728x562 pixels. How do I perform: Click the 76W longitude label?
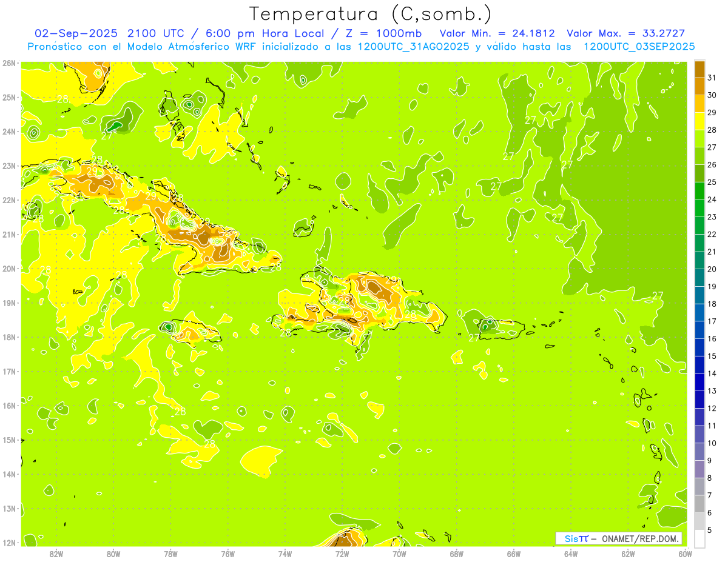228,554
